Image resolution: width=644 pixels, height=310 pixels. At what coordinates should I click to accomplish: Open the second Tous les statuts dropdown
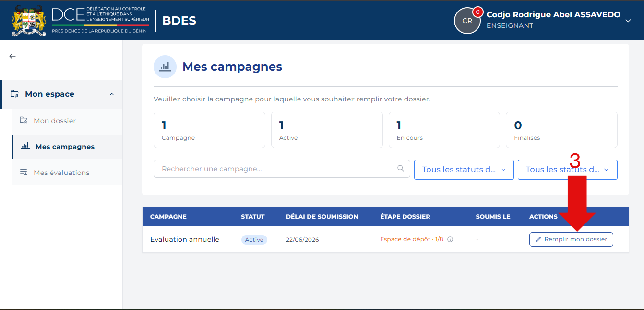click(x=567, y=170)
